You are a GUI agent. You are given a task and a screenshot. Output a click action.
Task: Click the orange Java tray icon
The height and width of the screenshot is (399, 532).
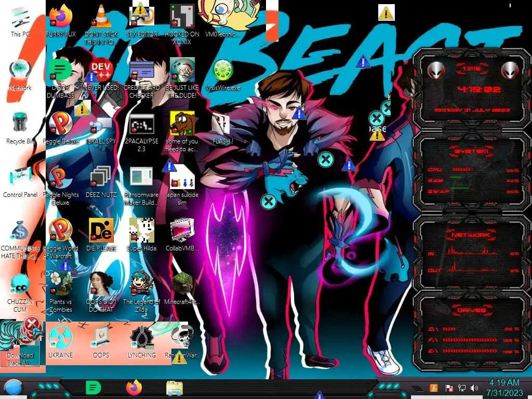[434, 388]
